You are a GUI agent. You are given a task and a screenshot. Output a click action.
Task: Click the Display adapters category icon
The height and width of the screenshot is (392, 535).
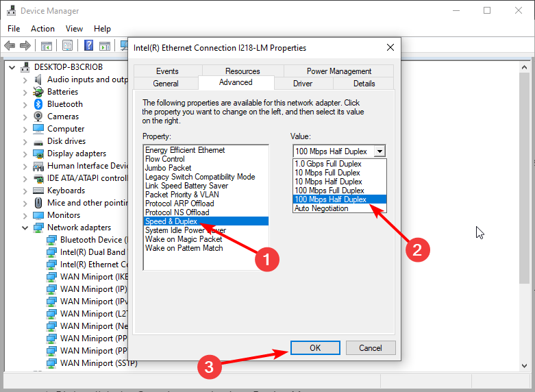pos(38,154)
